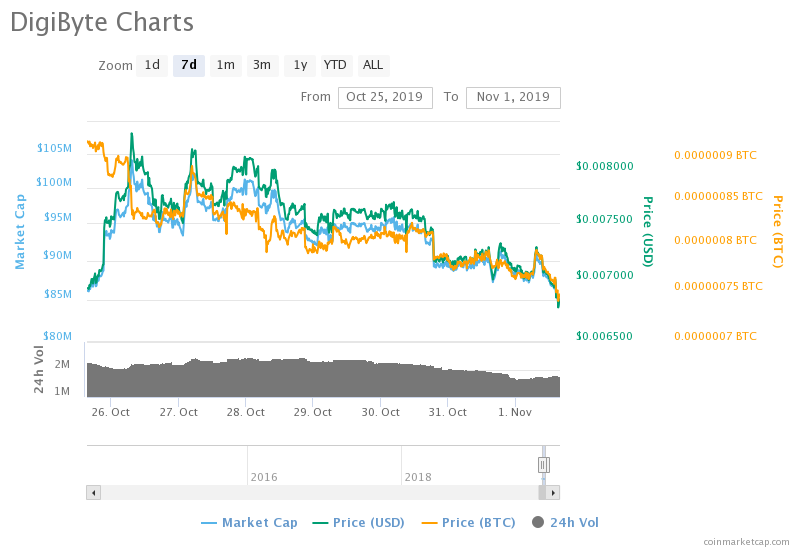Click the 0.0000009 BTC label

715,156
